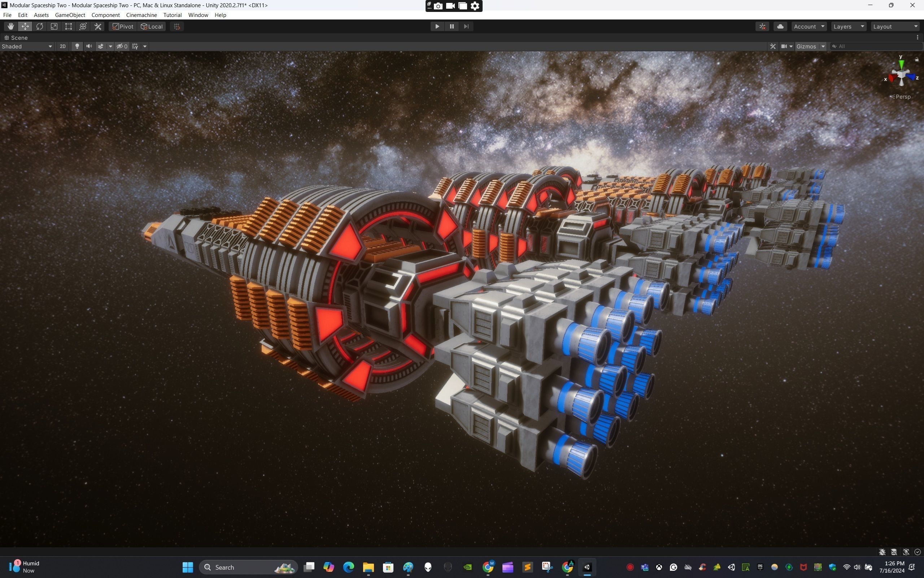This screenshot has height=578, width=924.
Task: Select the Scene tab
Action: point(16,38)
